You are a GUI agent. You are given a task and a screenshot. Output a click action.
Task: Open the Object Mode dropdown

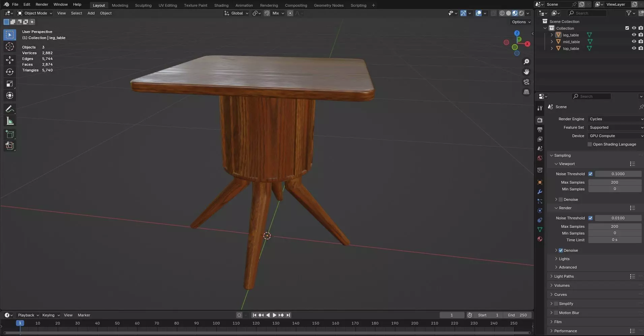click(35, 13)
